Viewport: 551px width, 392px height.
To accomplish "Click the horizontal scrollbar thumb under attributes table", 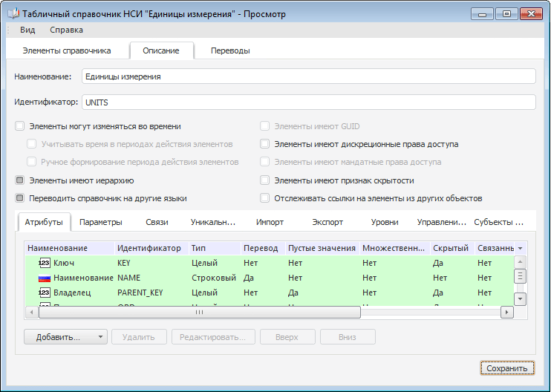I will click(x=200, y=312).
